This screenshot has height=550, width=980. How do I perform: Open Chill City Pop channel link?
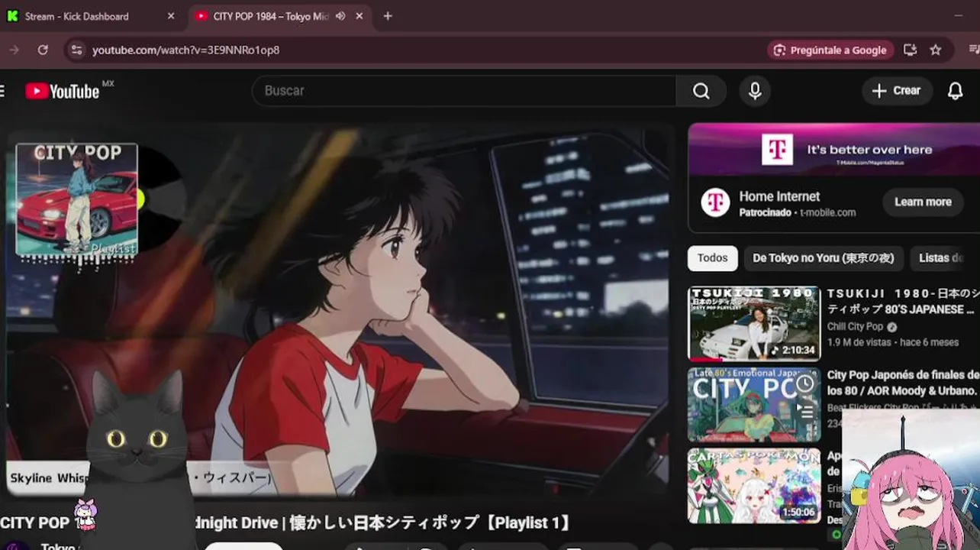click(855, 327)
